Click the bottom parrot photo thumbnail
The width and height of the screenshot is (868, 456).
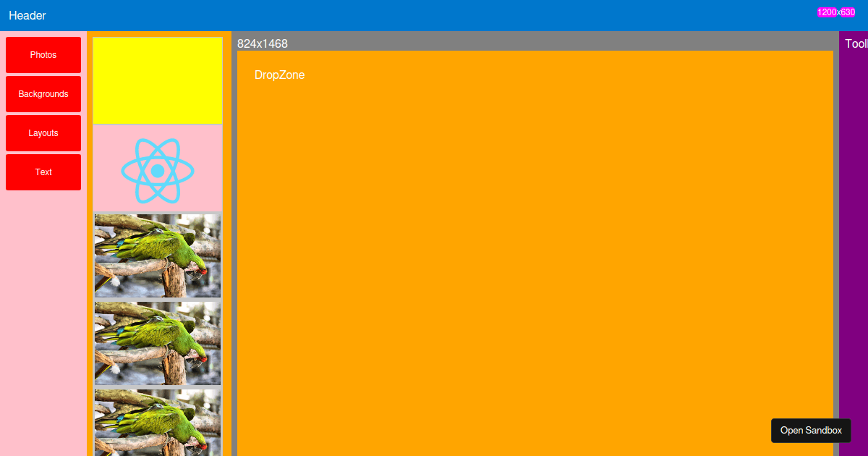(157, 423)
